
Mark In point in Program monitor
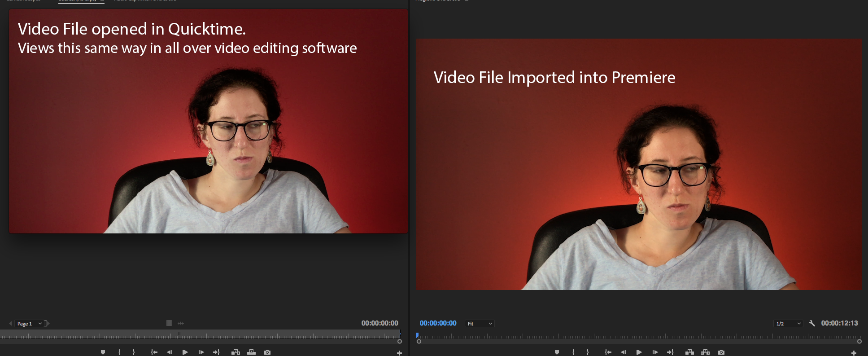coord(573,352)
